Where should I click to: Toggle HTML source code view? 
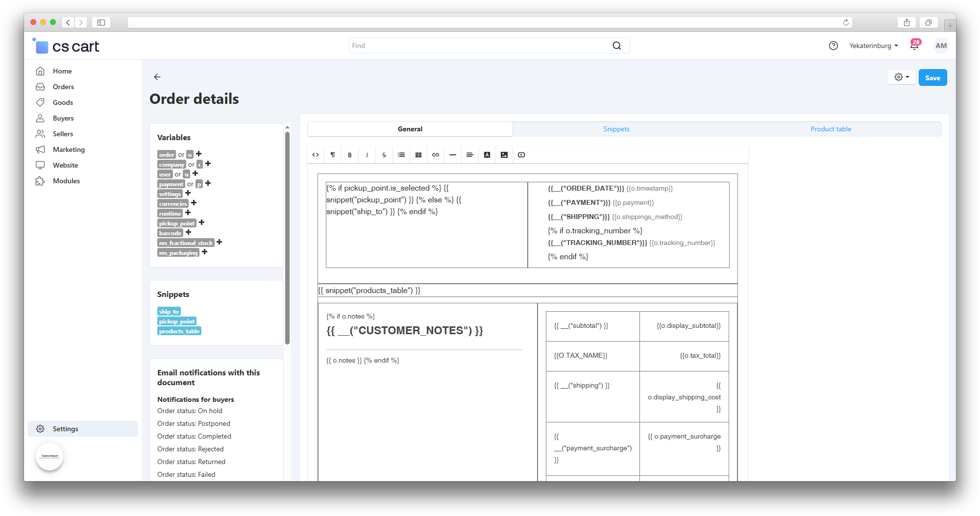point(316,155)
